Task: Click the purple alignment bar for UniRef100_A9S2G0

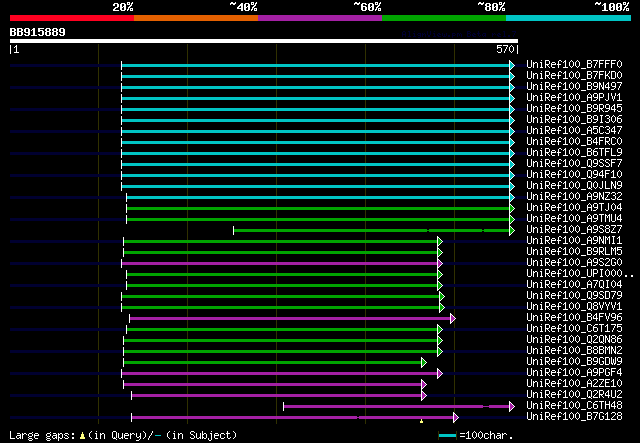Action: [280, 264]
